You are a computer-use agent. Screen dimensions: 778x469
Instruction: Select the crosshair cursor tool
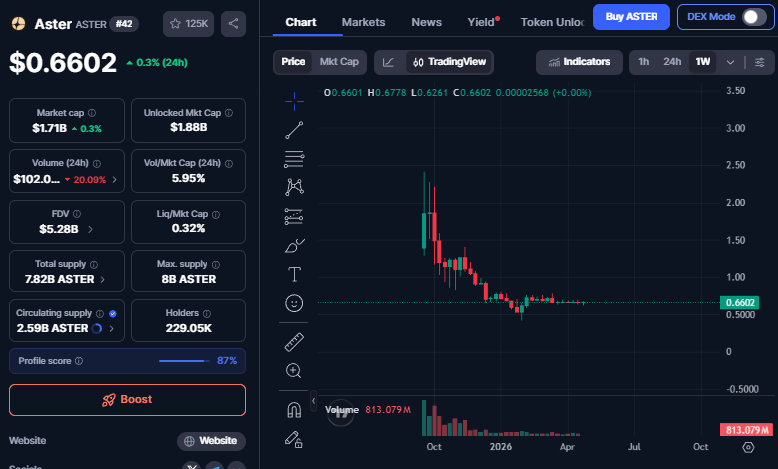click(294, 101)
